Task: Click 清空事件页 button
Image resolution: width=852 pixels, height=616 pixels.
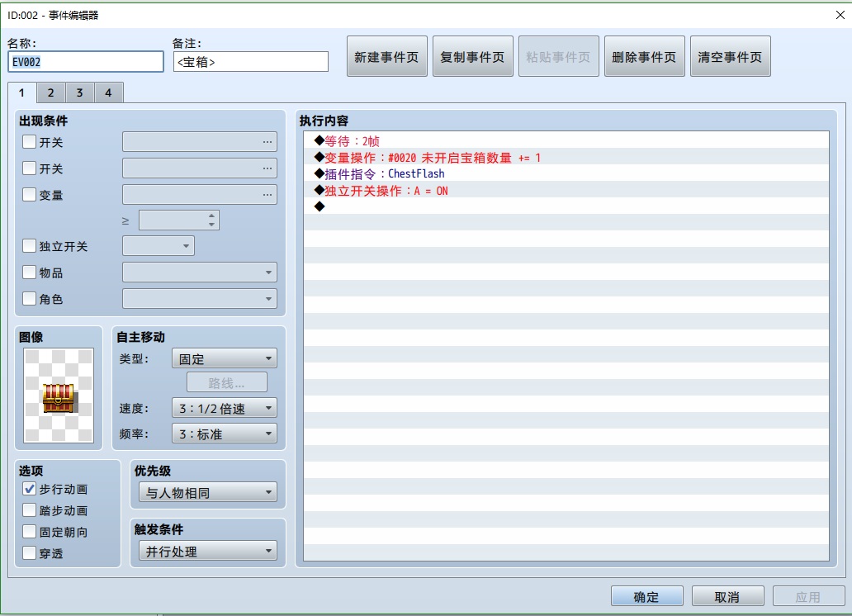Action: (731, 56)
